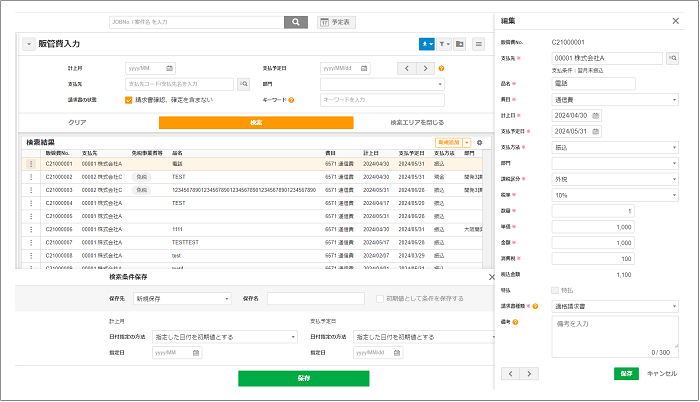Open the 予定表 calendar button

pos(336,22)
